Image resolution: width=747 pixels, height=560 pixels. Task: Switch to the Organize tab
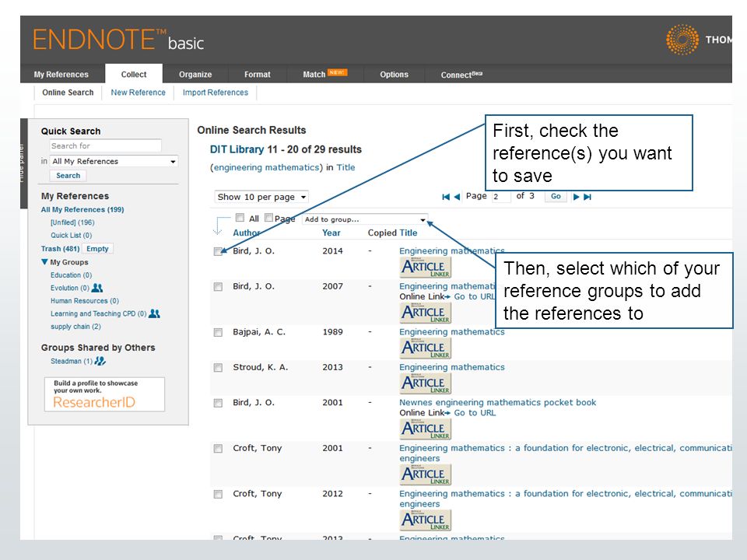(195, 75)
